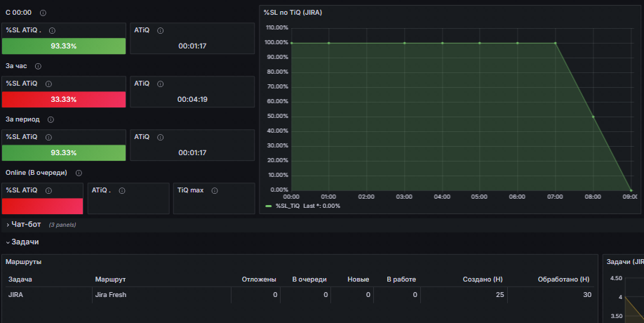Image resolution: width=644 pixels, height=323 pixels.
Task: Click info icon next to Online (В очереди)
Action: tap(79, 173)
